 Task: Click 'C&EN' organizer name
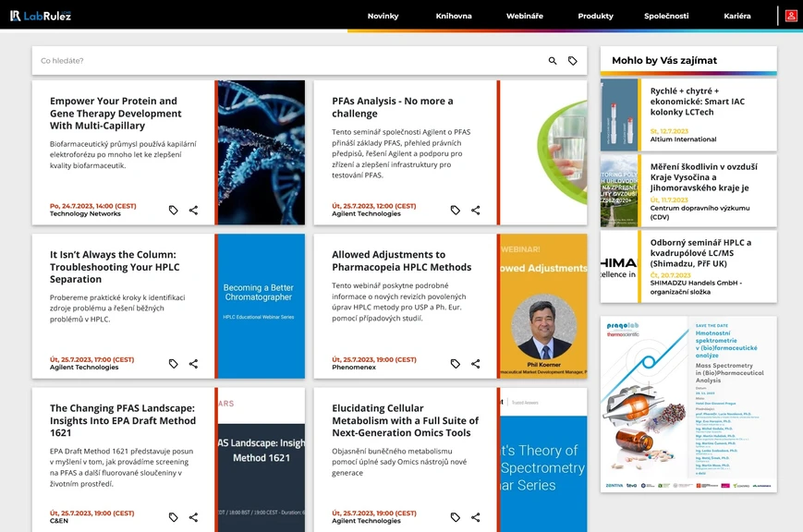click(59, 521)
